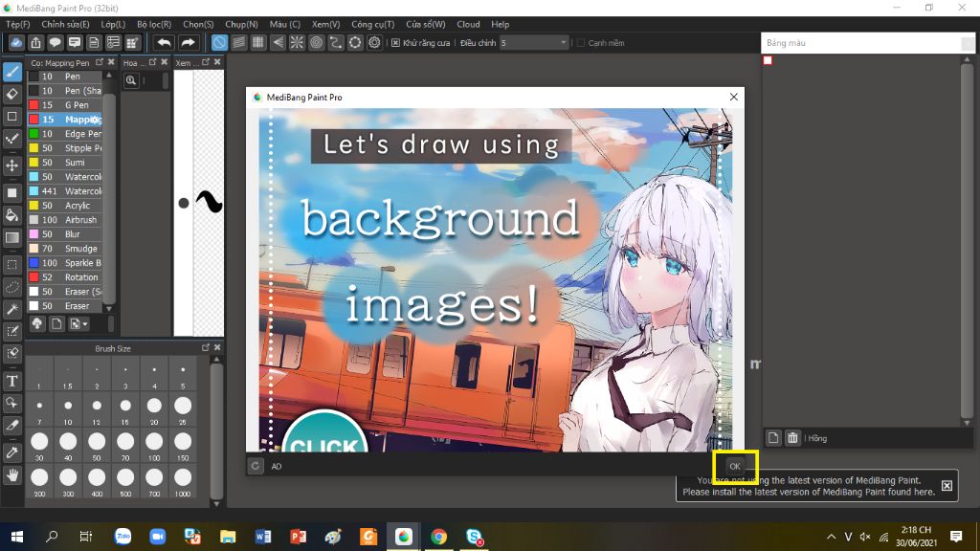
Task: Click OK on the ad dialog
Action: [735, 466]
